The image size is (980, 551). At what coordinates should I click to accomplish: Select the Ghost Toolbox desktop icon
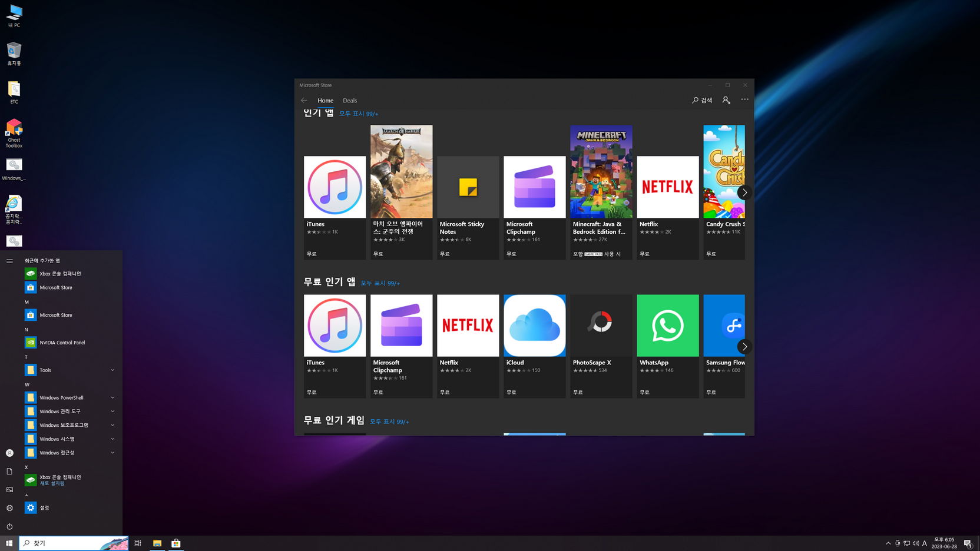click(x=14, y=134)
